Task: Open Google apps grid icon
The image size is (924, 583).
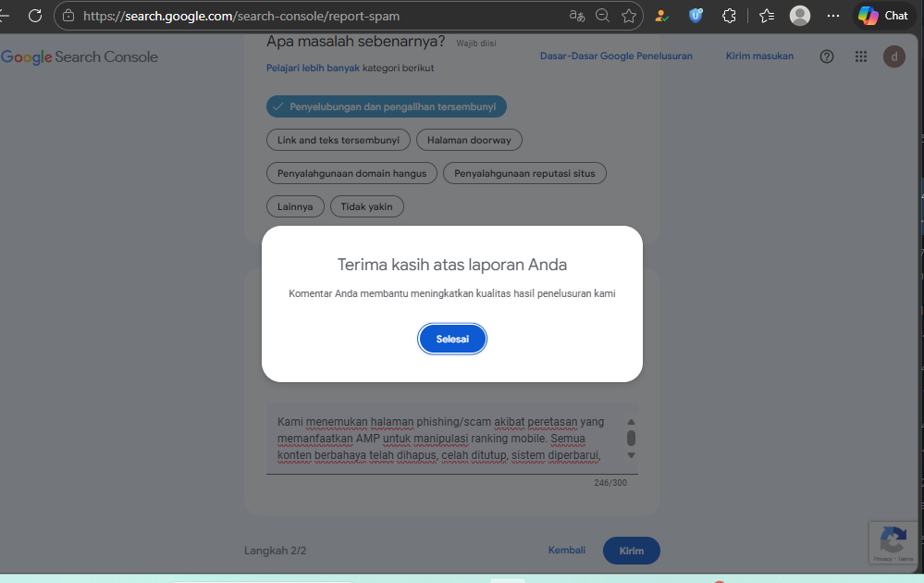Action: [x=861, y=56]
